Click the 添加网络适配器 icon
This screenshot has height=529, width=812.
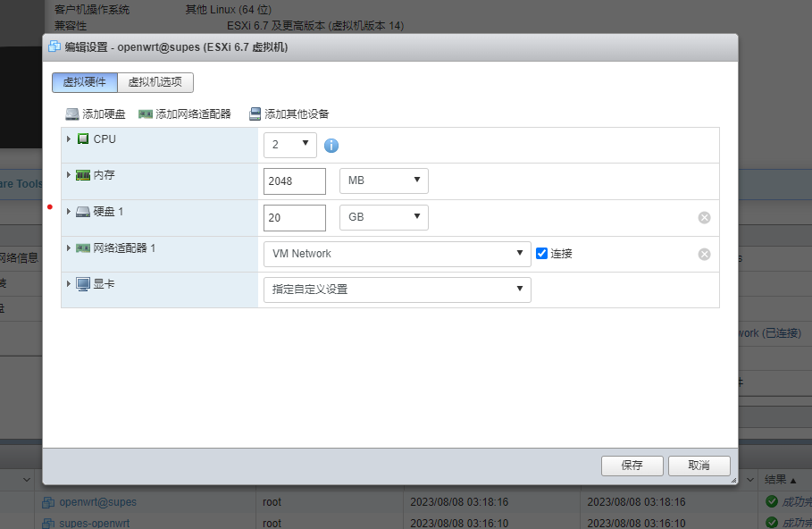(144, 113)
